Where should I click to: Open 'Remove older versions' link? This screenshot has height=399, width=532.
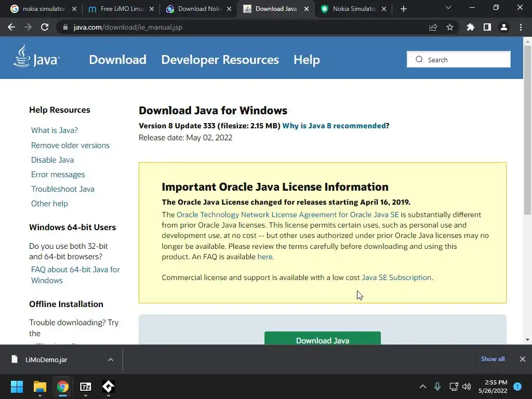tap(70, 145)
